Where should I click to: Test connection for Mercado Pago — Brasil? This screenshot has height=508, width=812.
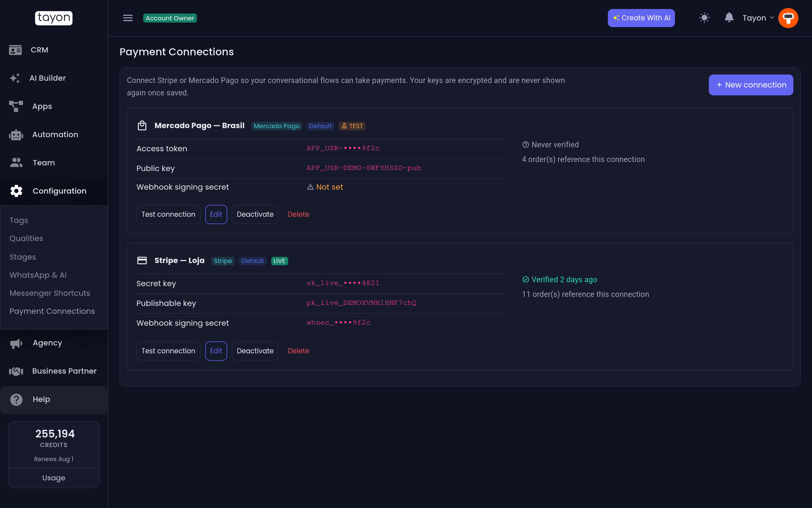[168, 214]
